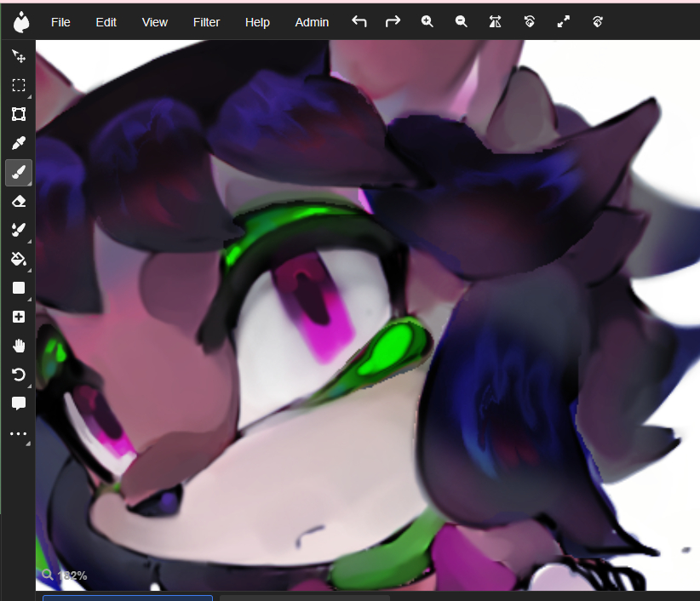Select the Hand pan tool
Viewport: 700px width, 601px height.
18,346
